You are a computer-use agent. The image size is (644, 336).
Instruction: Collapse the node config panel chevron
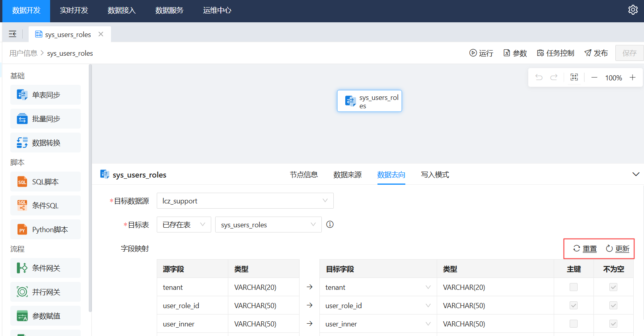[636, 174]
